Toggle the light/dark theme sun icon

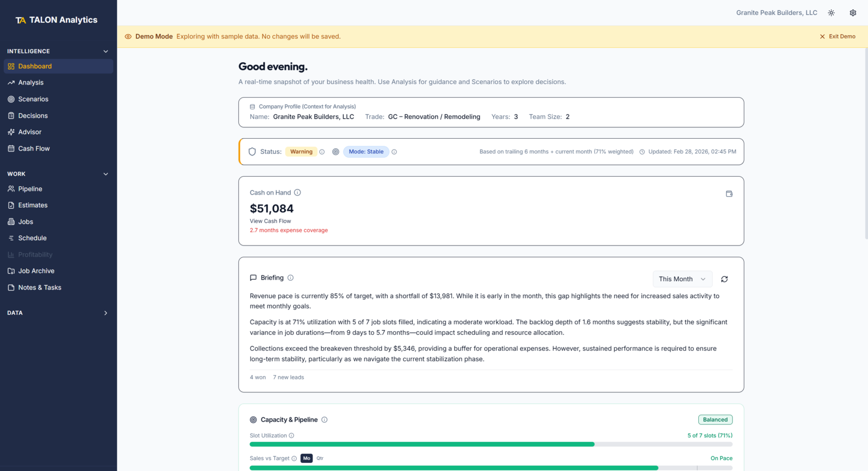831,13
